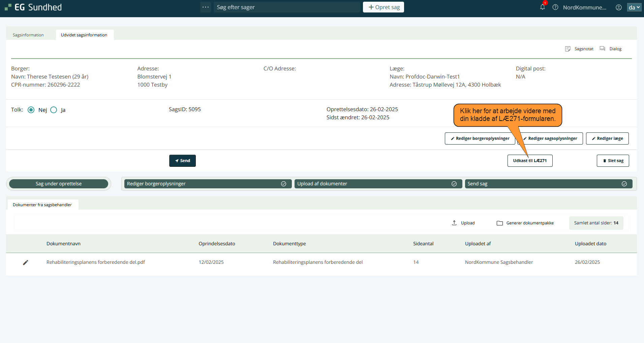Select the Nej radio button for Tolk

tap(31, 110)
